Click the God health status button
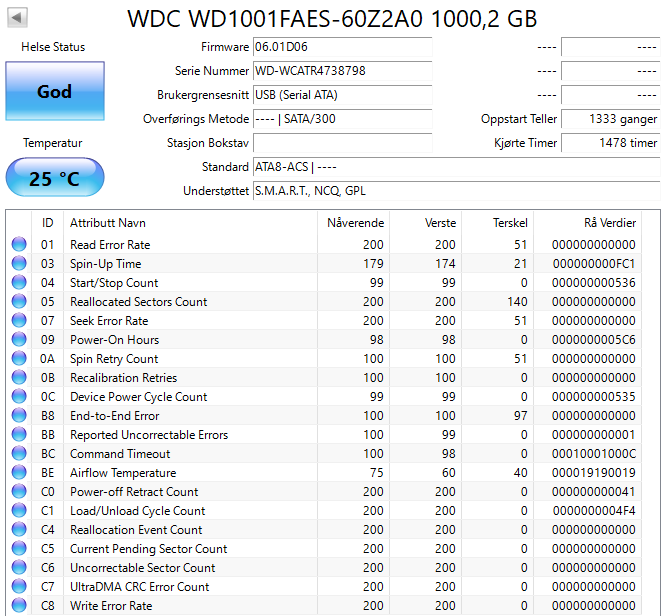Viewport: 665px width, 616px height. coord(54,91)
